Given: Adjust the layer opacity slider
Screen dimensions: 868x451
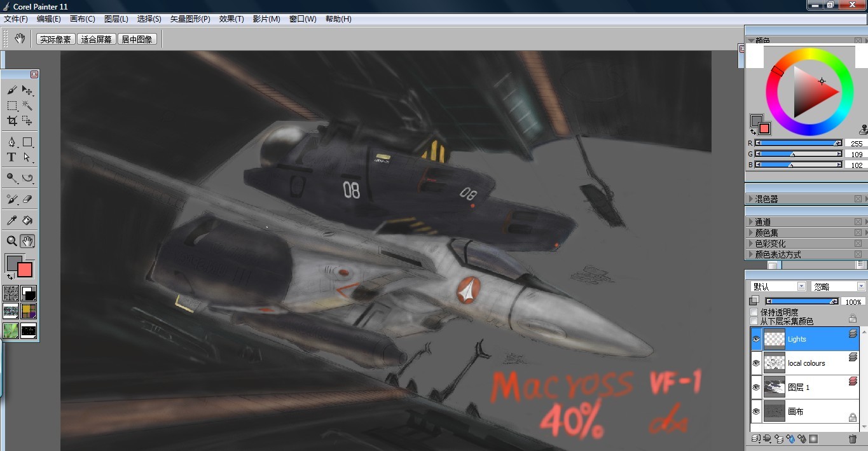Looking at the screenshot, I should click(802, 302).
